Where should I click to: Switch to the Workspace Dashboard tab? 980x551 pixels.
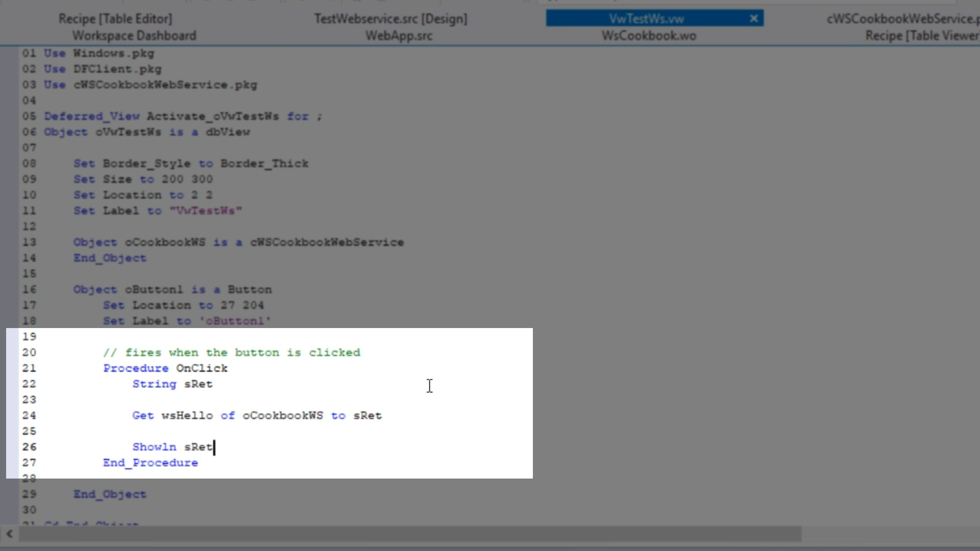point(134,36)
